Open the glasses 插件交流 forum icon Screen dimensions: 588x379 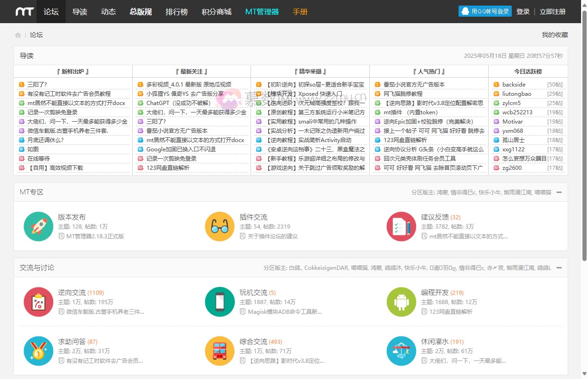pos(220,227)
